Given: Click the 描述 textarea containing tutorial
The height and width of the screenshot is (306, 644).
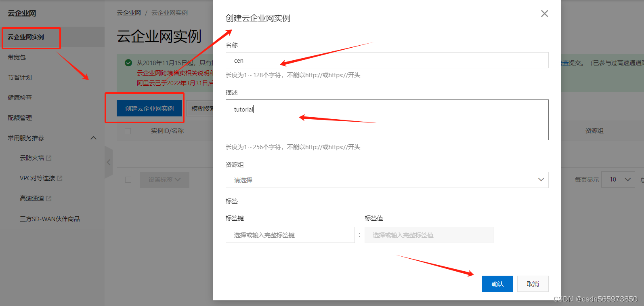Looking at the screenshot, I should point(387,120).
